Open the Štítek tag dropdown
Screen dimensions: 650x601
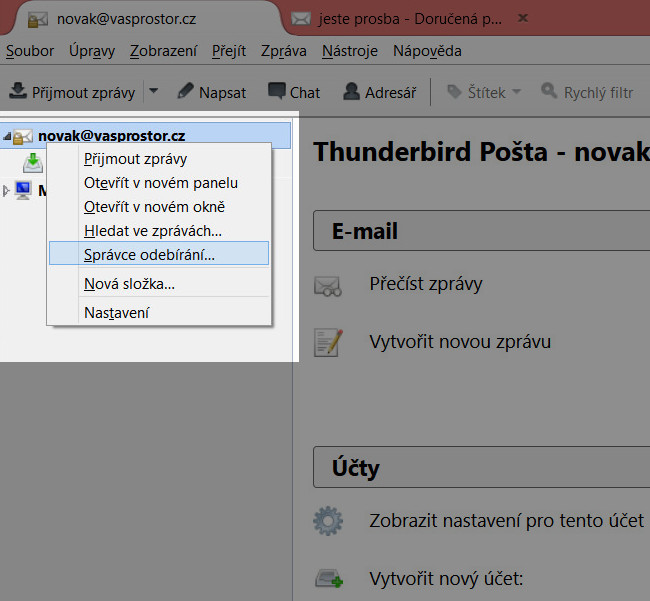(x=484, y=92)
